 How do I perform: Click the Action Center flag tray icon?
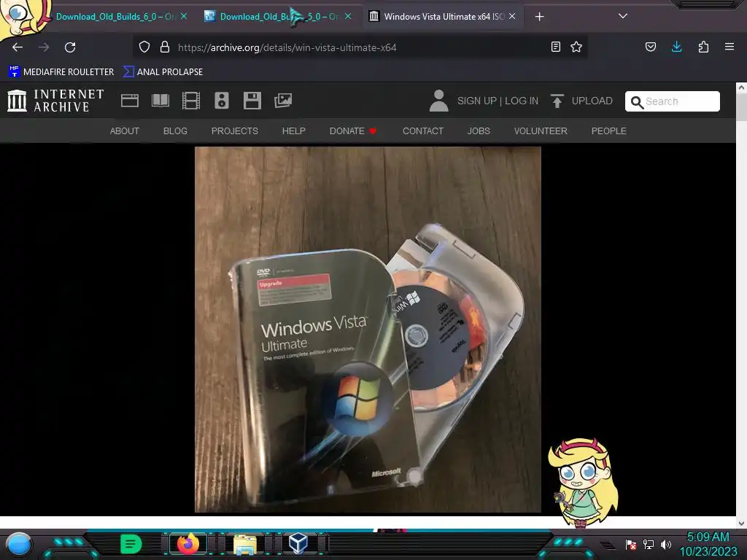[x=631, y=544]
